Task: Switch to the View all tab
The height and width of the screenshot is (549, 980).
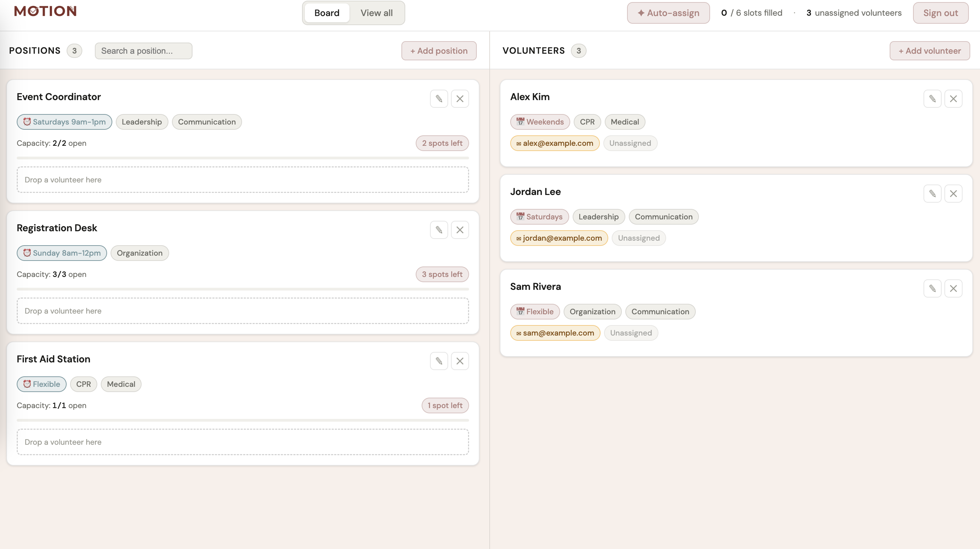Action: point(376,13)
